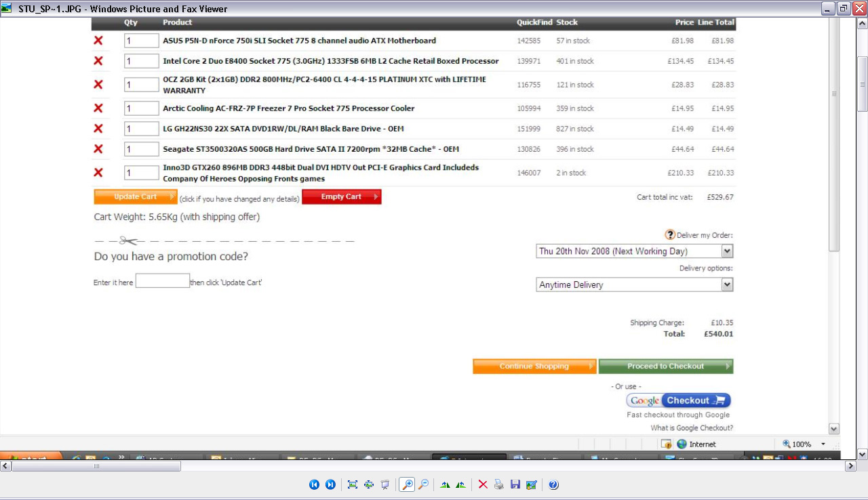The width and height of the screenshot is (868, 500).
Task: Open the delivery date dropdown
Action: click(x=727, y=251)
